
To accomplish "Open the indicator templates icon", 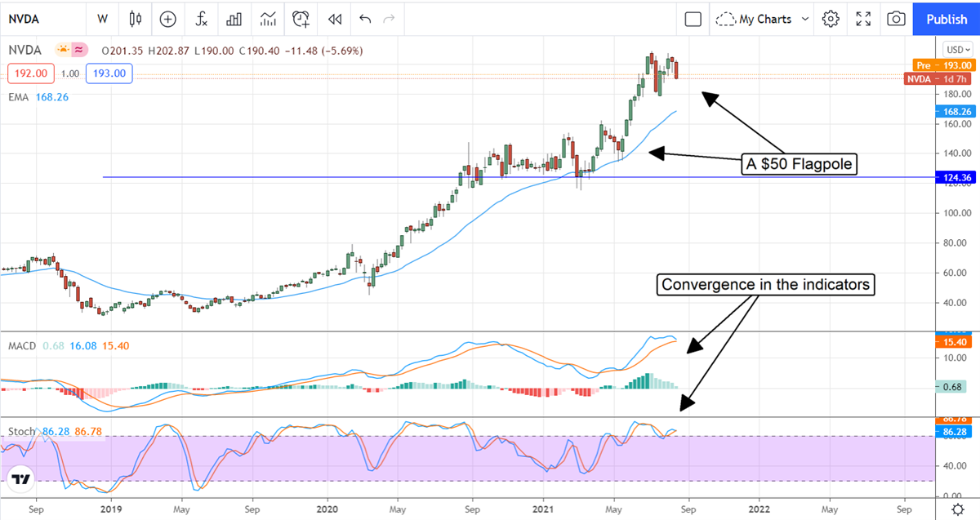I will (268, 19).
